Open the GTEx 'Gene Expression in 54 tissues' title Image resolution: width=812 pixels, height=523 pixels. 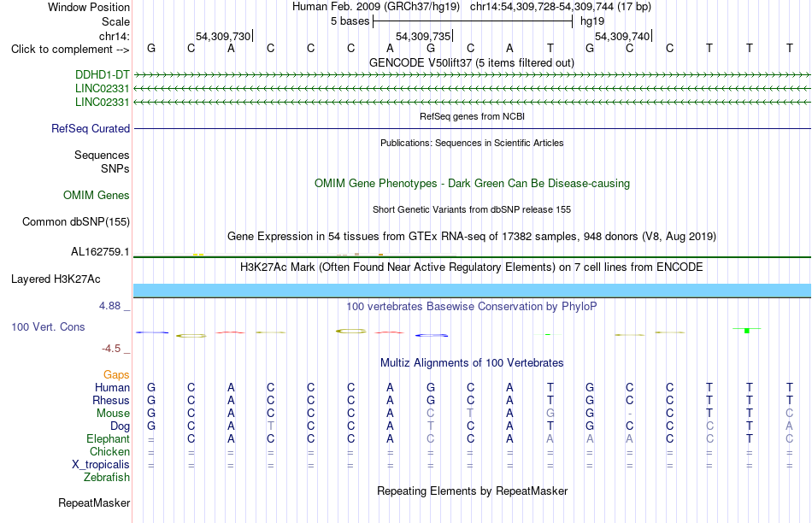pos(472,236)
